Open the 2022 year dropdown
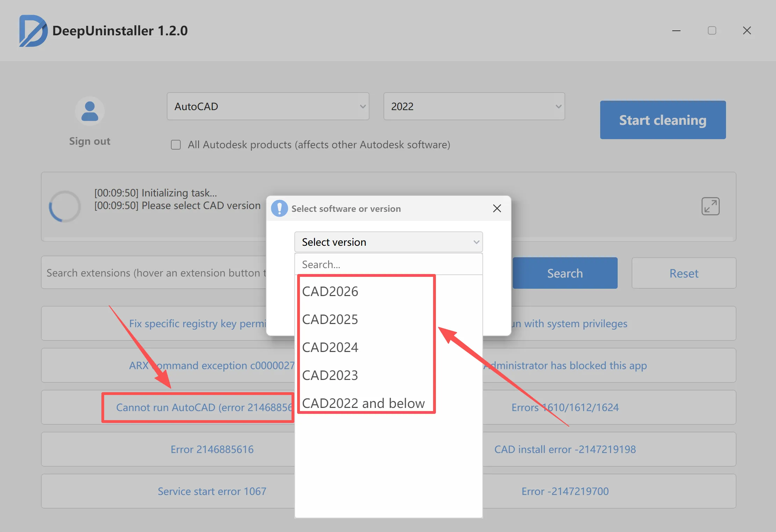Image resolution: width=776 pixels, height=532 pixels. point(474,106)
